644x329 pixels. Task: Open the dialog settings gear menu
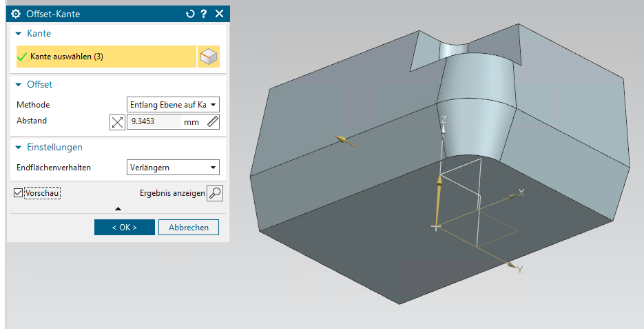(x=16, y=14)
